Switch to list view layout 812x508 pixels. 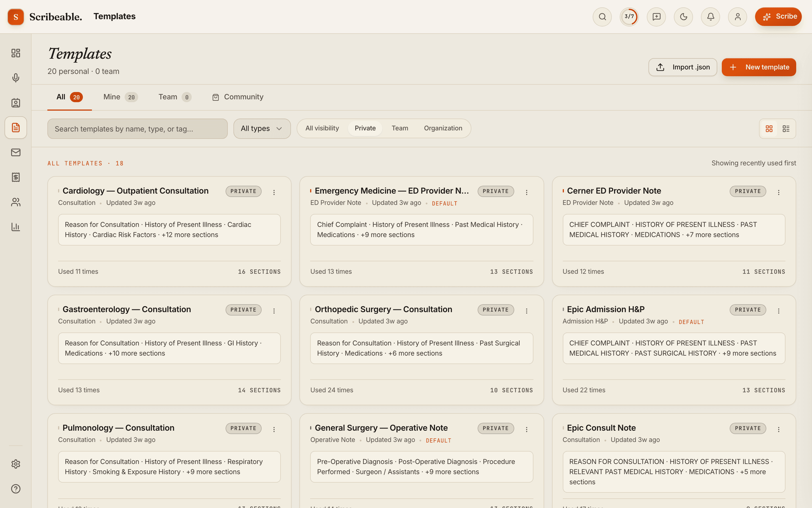coord(786,129)
